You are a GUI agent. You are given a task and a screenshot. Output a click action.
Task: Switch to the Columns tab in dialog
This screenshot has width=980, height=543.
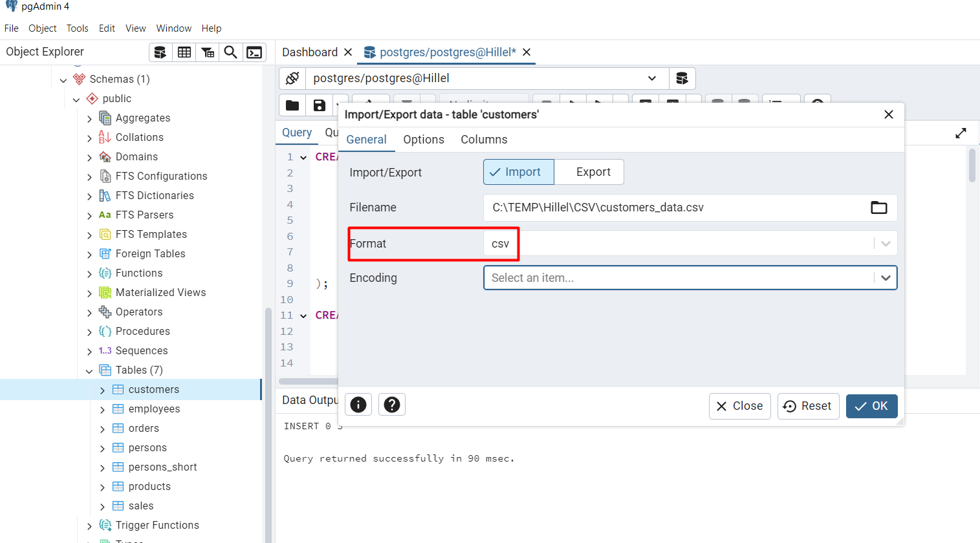(x=484, y=140)
